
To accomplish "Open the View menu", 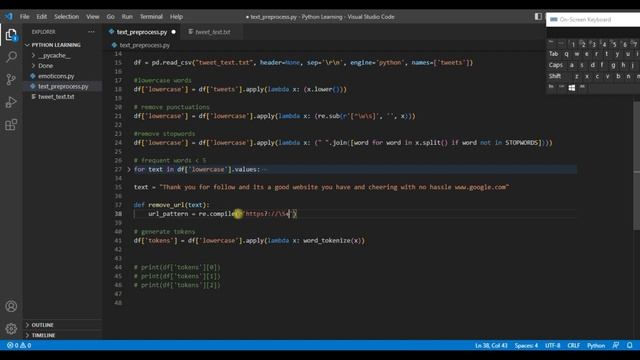I will 93,17.
